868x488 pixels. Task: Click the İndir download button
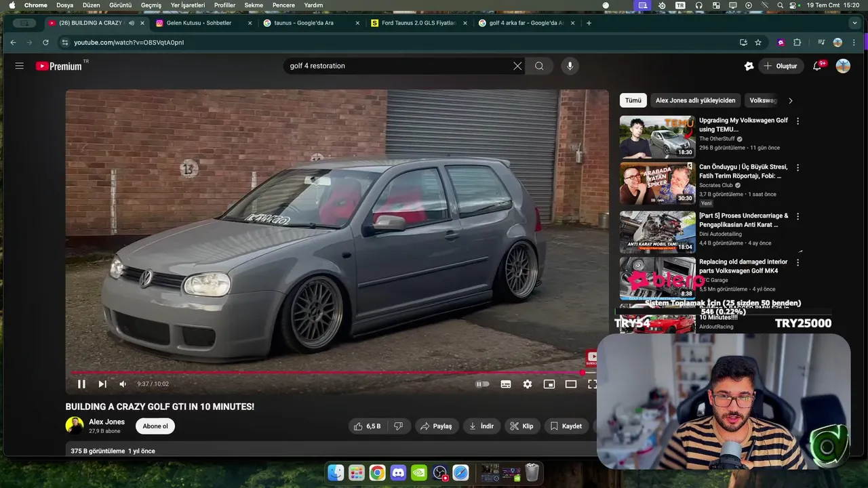(481, 426)
